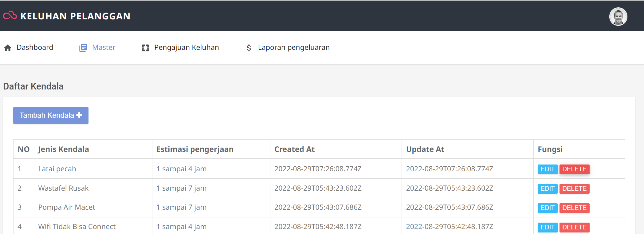Click the dollar sign Laporan icon
This screenshot has width=644, height=234.
click(x=249, y=48)
